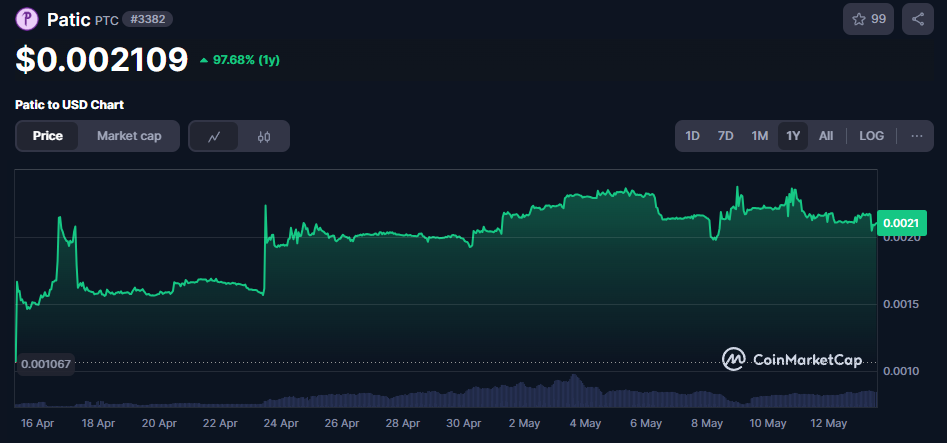The height and width of the screenshot is (443, 947).
Task: Open the share icon button
Action: pos(917,19)
